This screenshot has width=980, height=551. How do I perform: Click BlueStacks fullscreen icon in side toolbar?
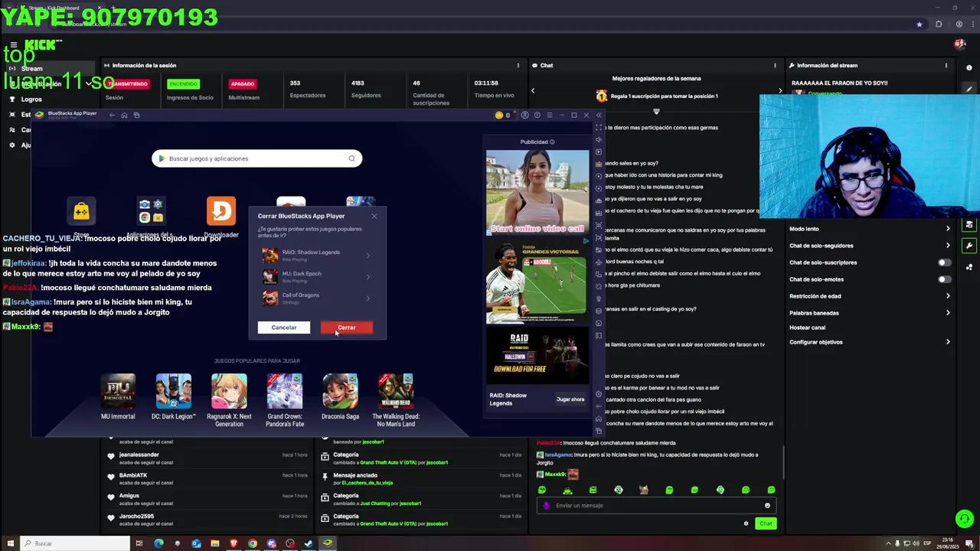[x=599, y=127]
